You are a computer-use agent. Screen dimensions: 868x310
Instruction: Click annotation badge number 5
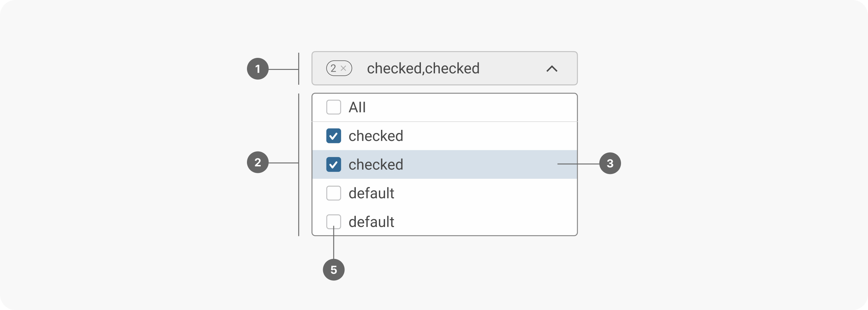tap(333, 270)
